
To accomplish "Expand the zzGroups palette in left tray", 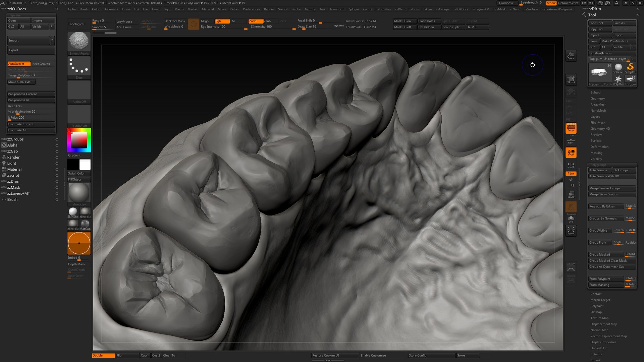I will tap(15, 139).
